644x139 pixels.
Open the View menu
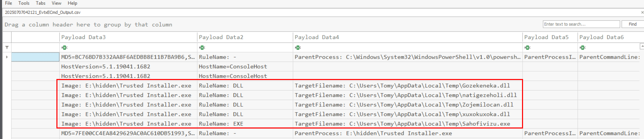click(x=56, y=3)
